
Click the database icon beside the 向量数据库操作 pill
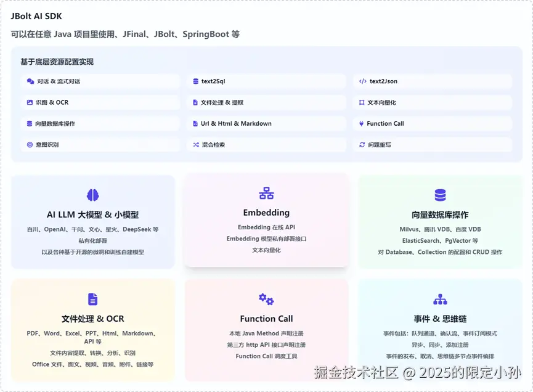[30, 123]
